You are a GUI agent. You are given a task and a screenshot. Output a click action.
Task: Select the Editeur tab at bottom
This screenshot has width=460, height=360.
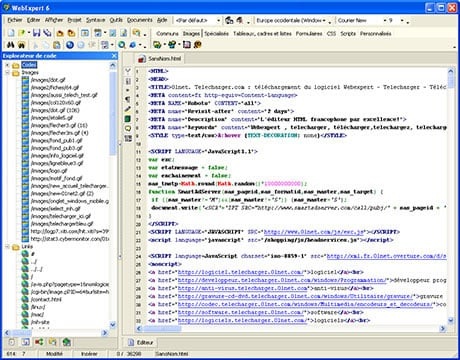click(x=141, y=342)
